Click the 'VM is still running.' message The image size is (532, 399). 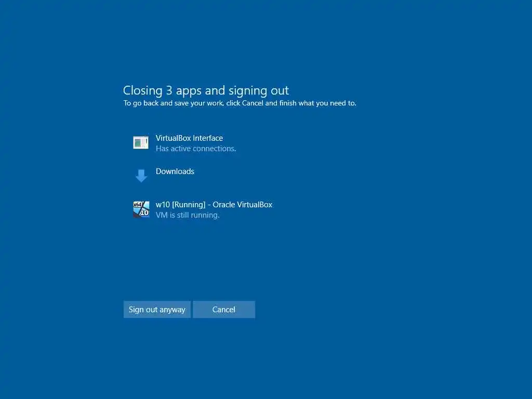pos(188,215)
